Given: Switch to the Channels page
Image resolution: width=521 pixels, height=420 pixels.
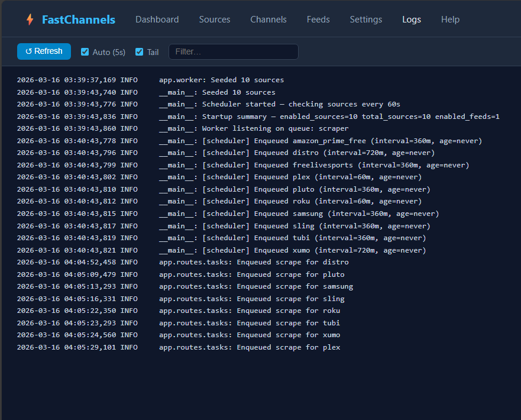Looking at the screenshot, I should coord(268,20).
